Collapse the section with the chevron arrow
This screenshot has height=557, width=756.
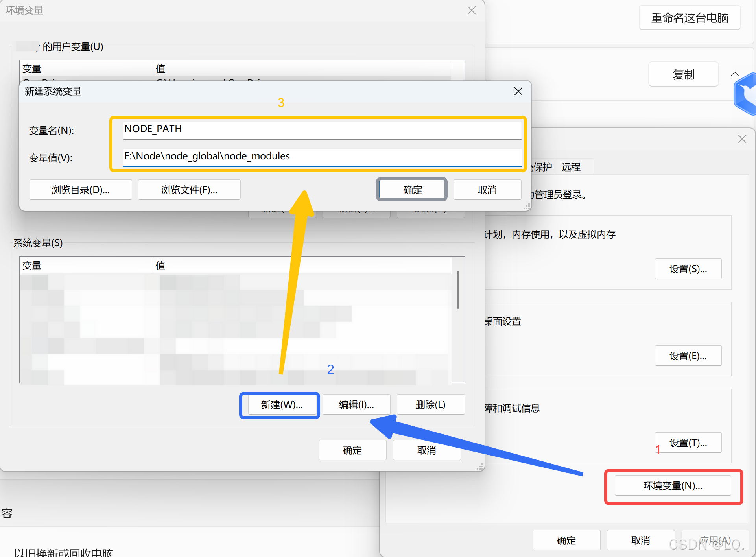[734, 74]
